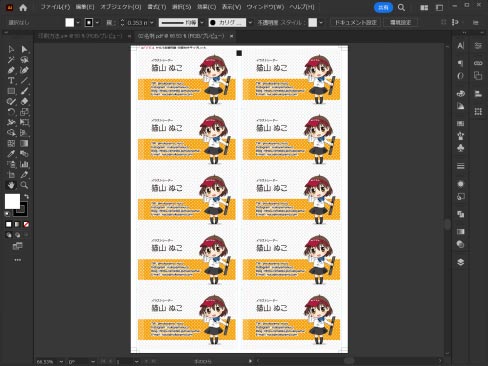This screenshot has height=366, width=488.
Task: Open the artboard navigation dropdown
Action: point(136,362)
